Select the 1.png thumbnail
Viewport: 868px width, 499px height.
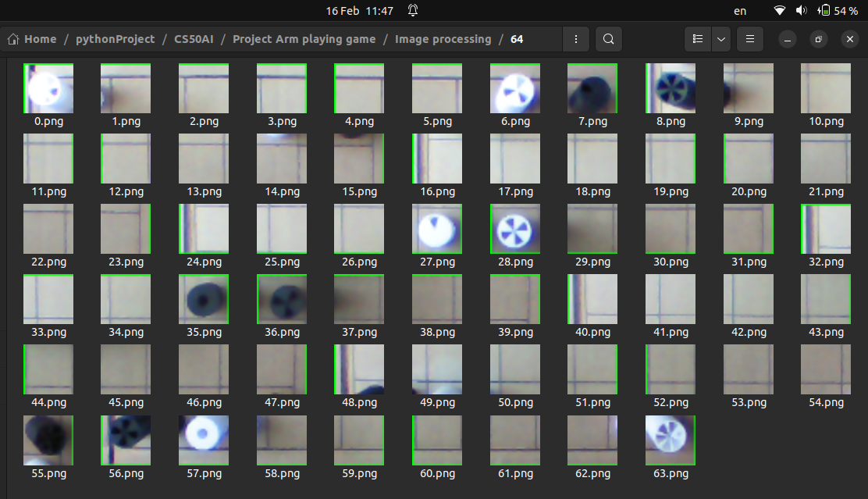point(126,88)
